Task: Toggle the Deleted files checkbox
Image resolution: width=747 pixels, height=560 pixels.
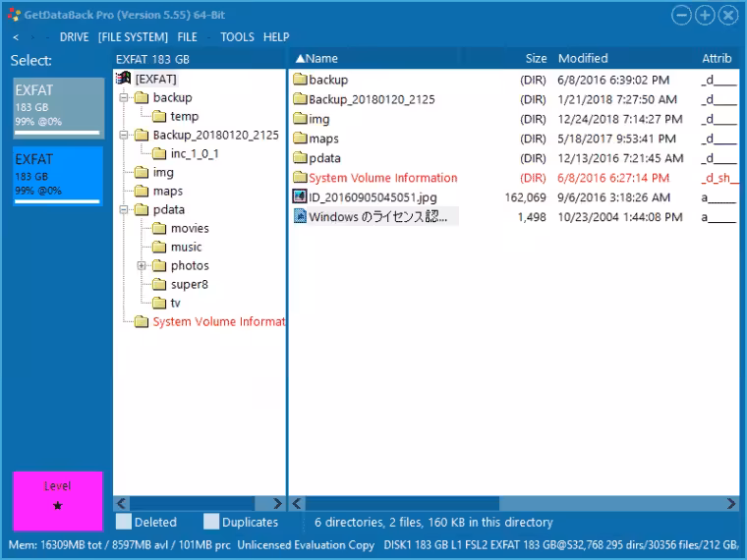Action: [x=124, y=522]
